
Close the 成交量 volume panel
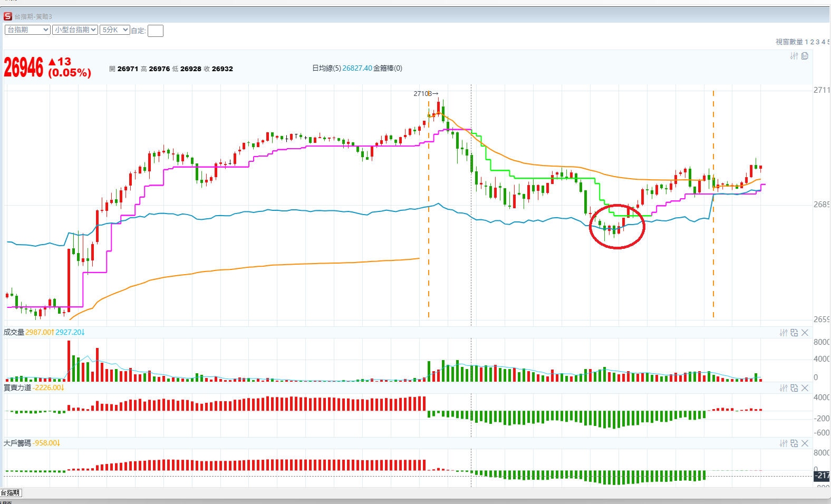pyautogui.click(x=805, y=333)
